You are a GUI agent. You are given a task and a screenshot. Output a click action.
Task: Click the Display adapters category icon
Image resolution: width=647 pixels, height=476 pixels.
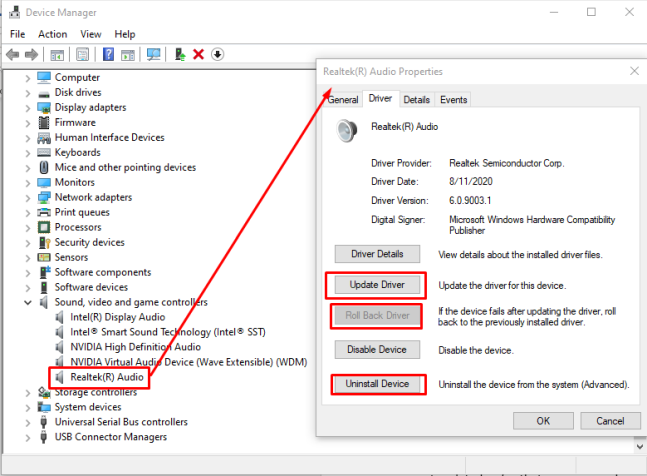tap(44, 108)
